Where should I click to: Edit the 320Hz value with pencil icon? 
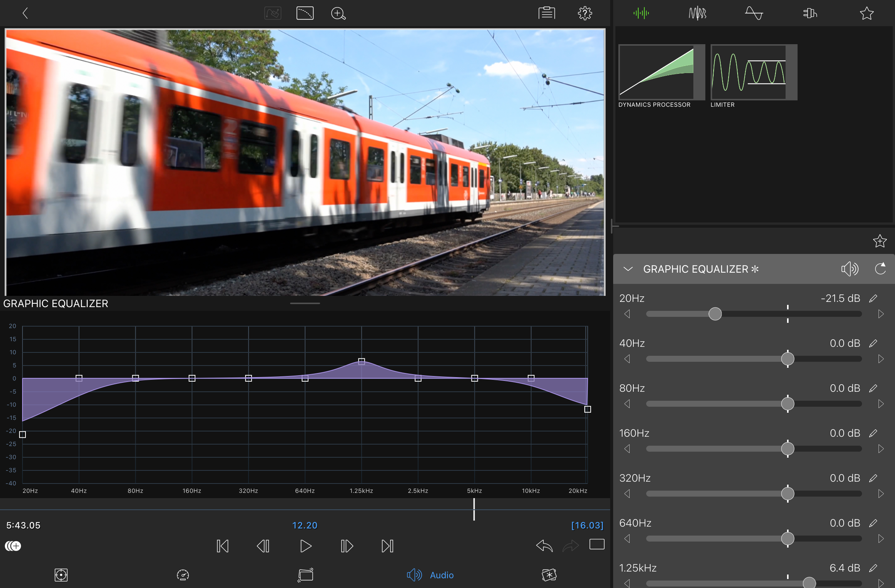tap(873, 478)
